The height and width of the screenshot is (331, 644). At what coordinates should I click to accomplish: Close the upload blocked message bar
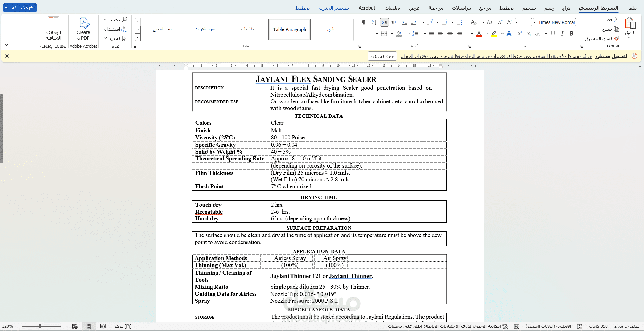coord(7,56)
